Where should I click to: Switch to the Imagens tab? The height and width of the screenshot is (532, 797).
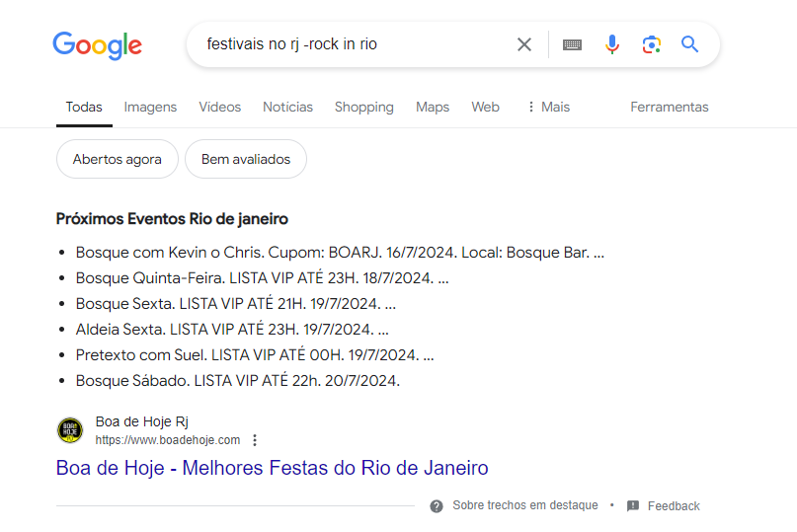(150, 108)
